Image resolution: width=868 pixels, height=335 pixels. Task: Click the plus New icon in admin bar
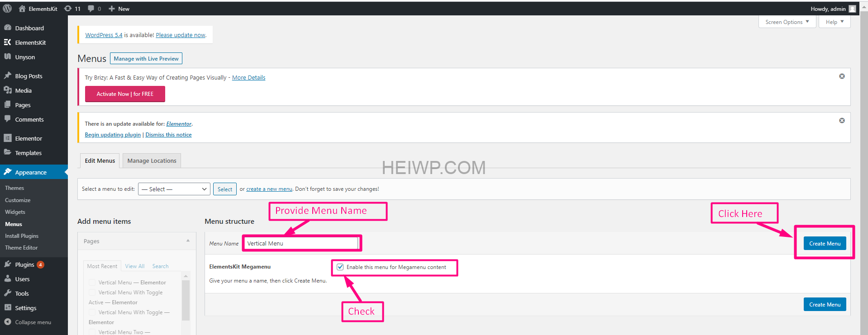tap(111, 9)
